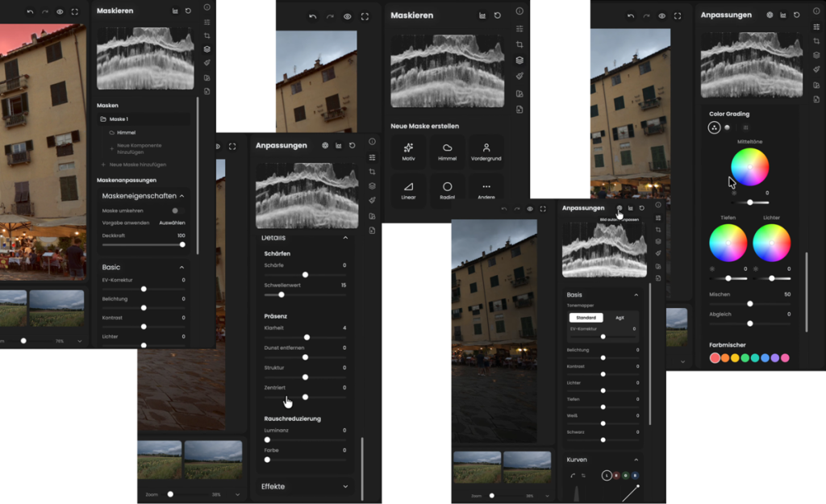Click the auto-adjust icon under the hand cursor
Viewport: 826px width, 504px height.
point(619,208)
